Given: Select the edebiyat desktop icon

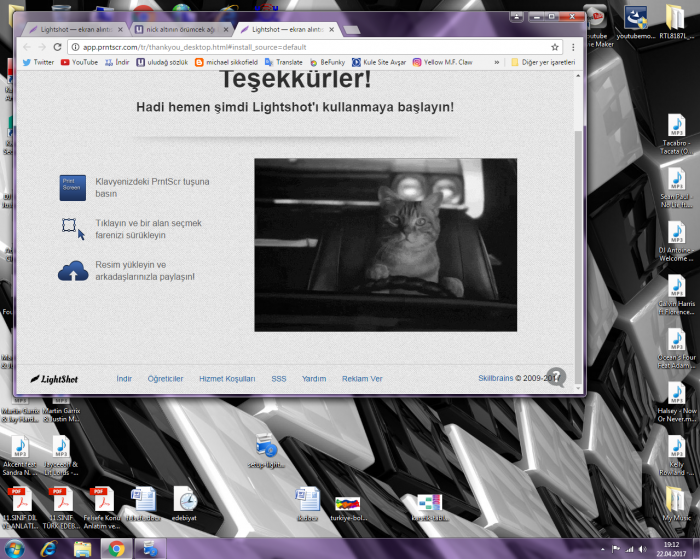Looking at the screenshot, I should [x=184, y=504].
